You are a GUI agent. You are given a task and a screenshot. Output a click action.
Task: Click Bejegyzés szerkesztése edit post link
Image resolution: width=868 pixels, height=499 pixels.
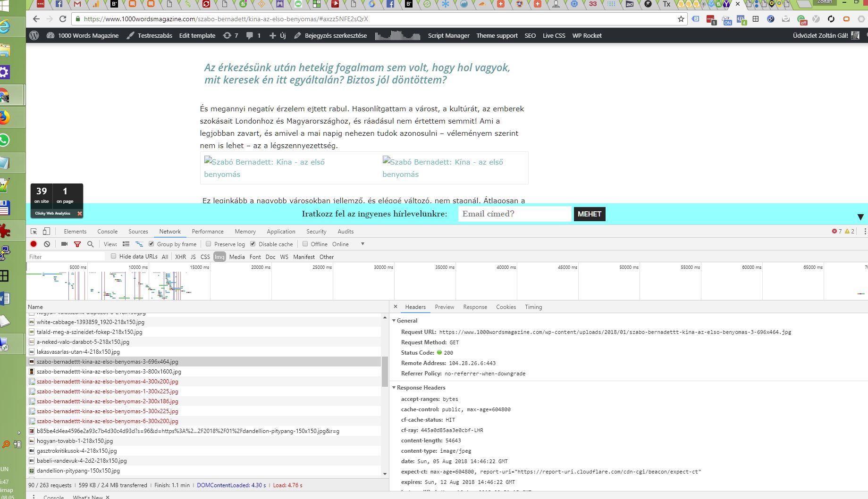[x=330, y=35]
